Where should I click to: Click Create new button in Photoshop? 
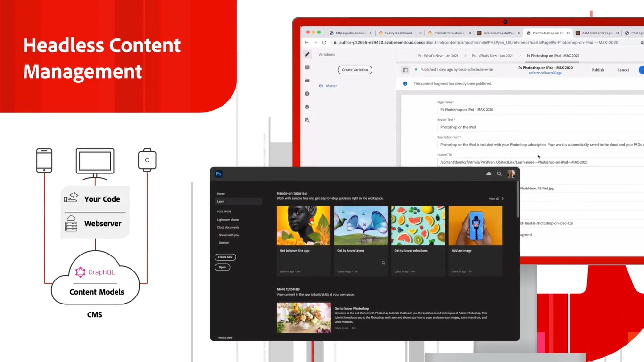(225, 257)
